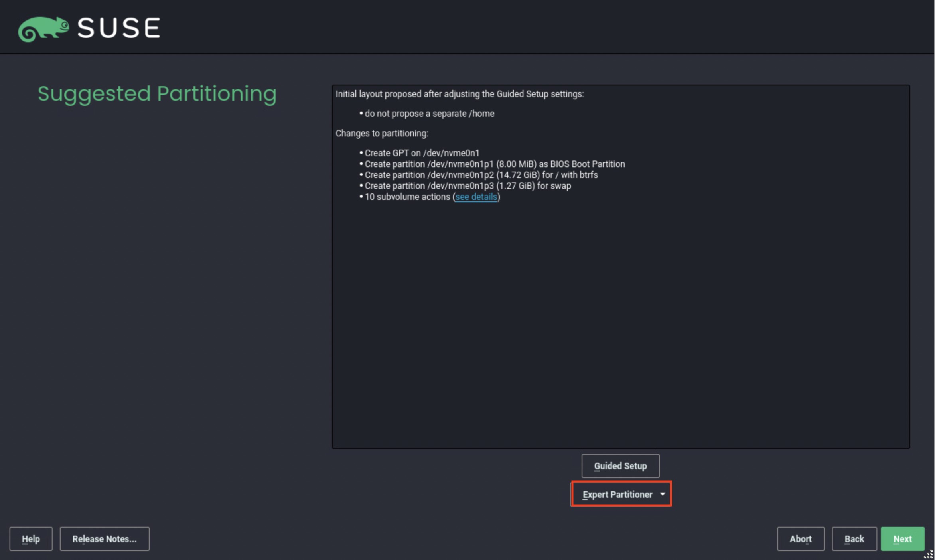Screen dimensions: 935x560
Task: Click the swap partition entry line
Action: pos(467,186)
